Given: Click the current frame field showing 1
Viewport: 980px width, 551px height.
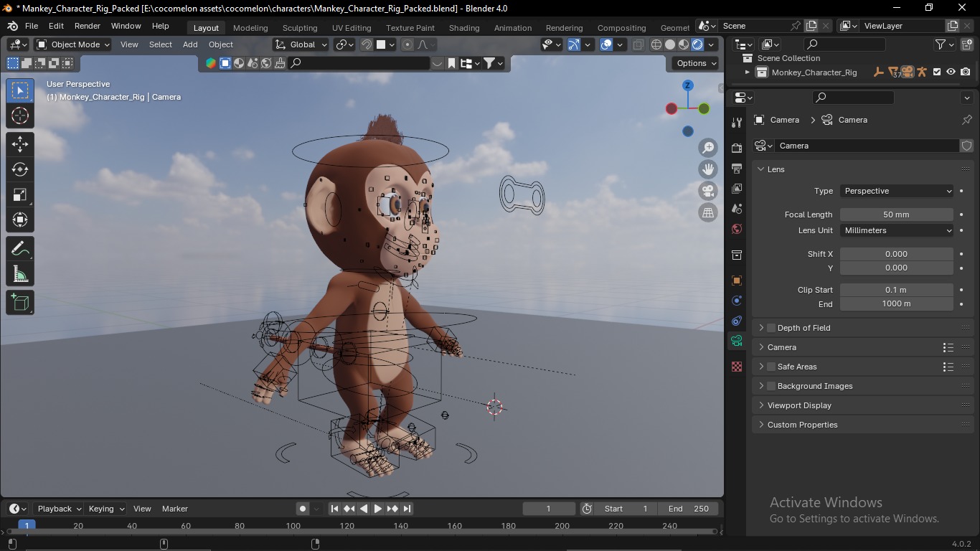Looking at the screenshot, I should click(x=549, y=509).
